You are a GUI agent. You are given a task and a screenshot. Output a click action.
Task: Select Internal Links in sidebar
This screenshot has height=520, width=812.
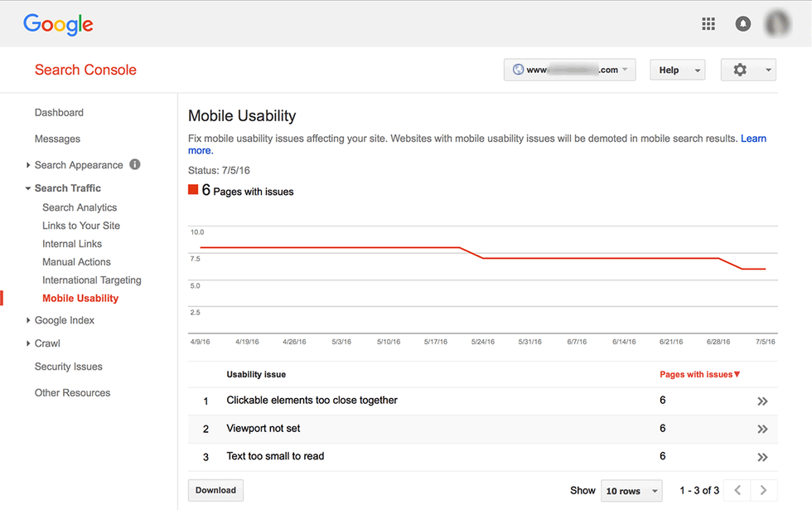pyautogui.click(x=72, y=244)
